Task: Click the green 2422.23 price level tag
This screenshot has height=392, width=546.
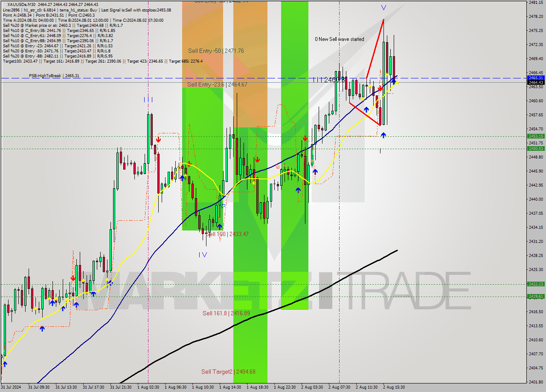Action: 536,284
